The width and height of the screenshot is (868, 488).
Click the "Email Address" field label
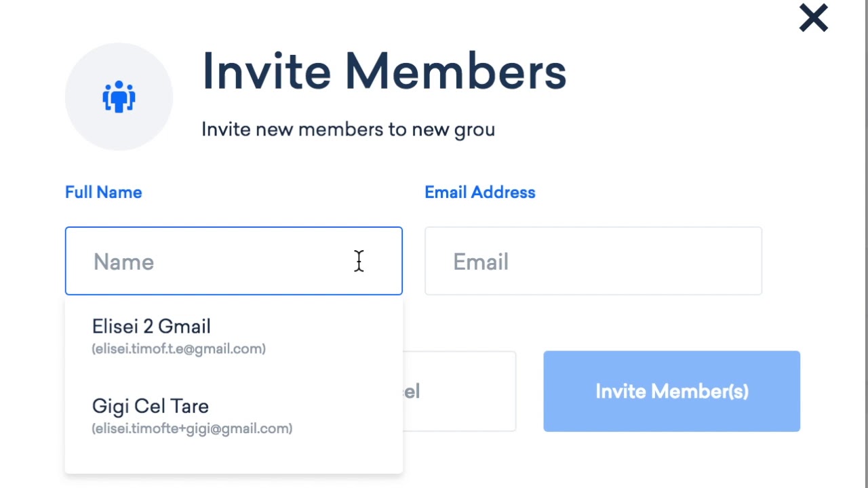[479, 192]
